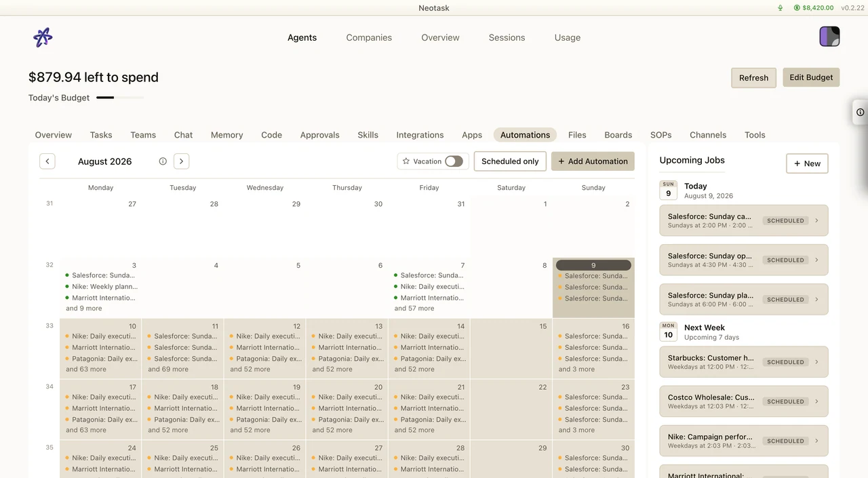
Task: Open the Sessions nav item
Action: (507, 38)
